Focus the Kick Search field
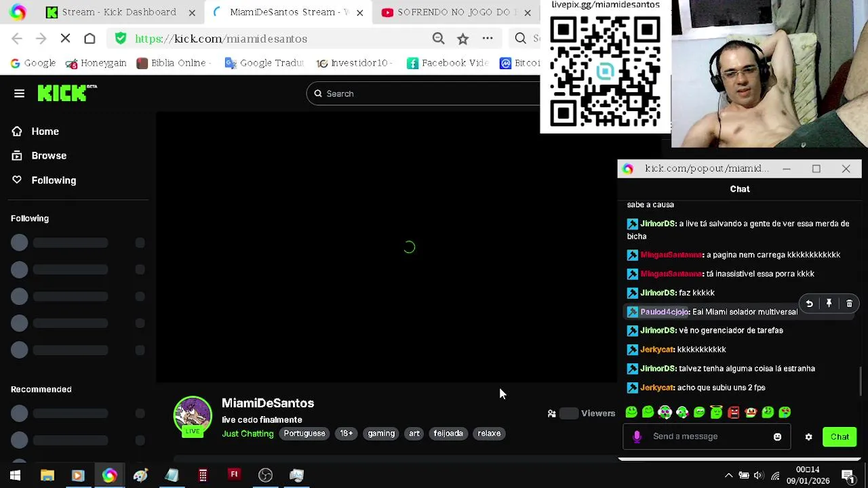This screenshot has width=868, height=488. click(x=423, y=94)
